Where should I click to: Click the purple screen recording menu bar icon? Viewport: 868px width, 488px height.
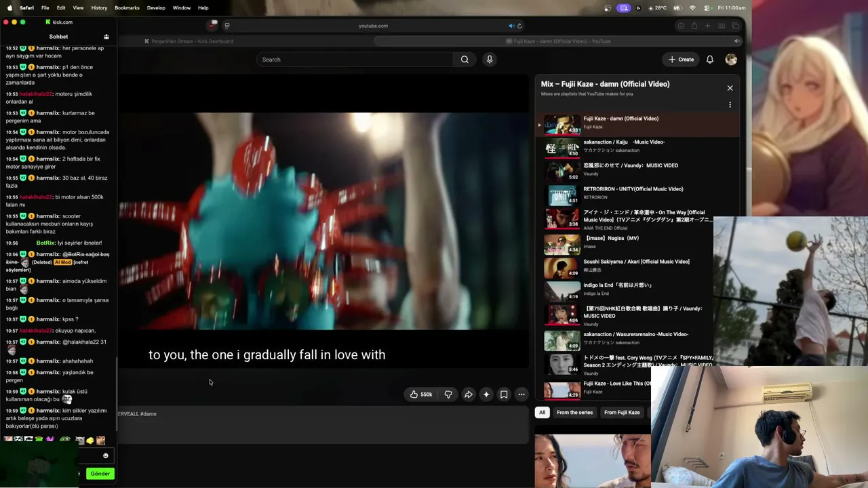pyautogui.click(x=624, y=7)
